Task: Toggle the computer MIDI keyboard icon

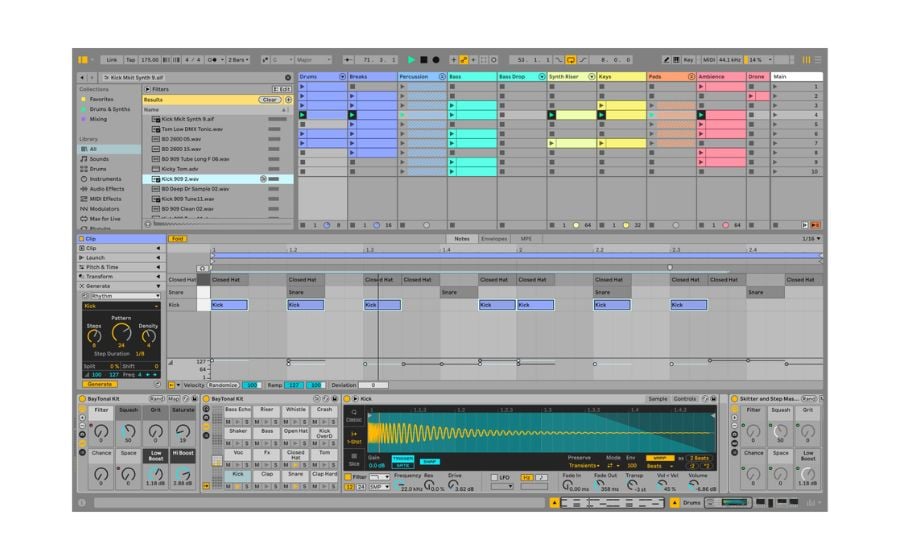Action: pyautogui.click(x=676, y=60)
